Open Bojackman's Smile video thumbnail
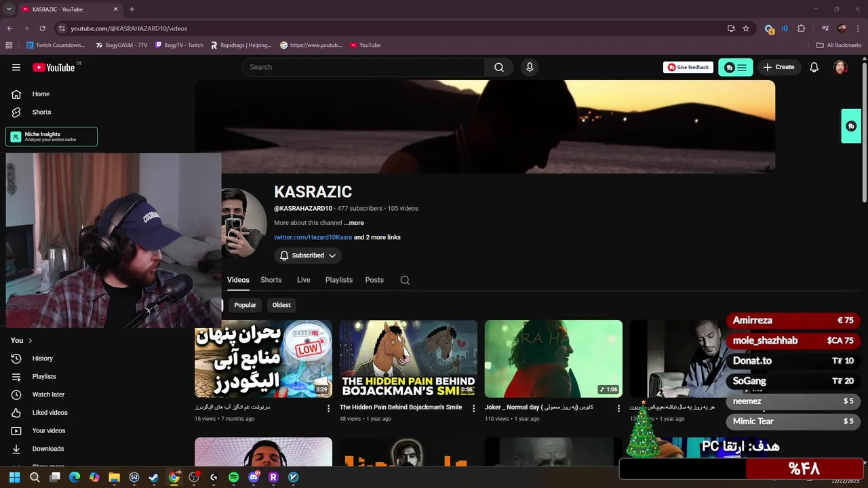Screen dimensions: 868x488 tap(408, 359)
